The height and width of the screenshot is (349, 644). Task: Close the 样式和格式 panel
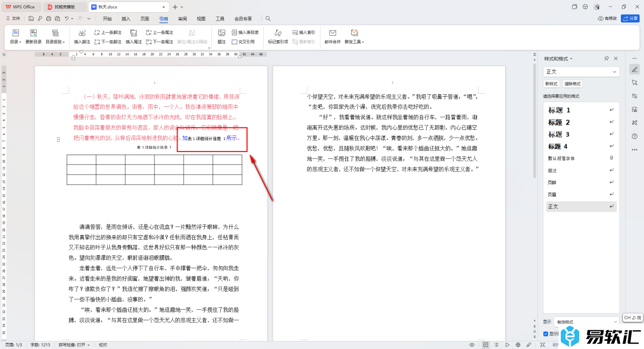tap(615, 58)
